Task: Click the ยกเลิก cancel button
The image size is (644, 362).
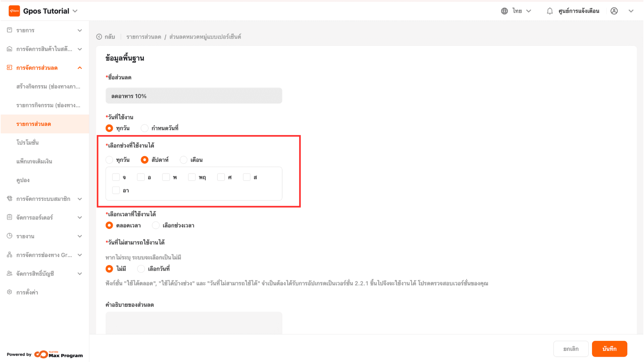Action: (x=571, y=349)
